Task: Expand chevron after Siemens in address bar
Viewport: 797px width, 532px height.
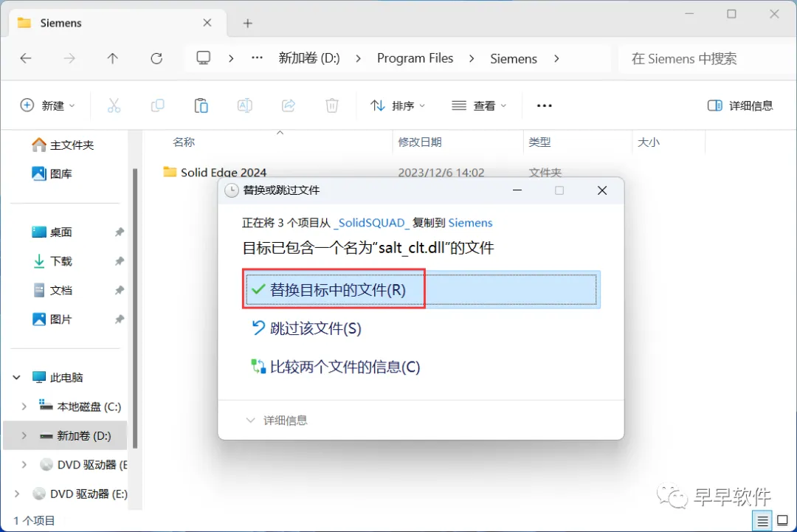Action: (x=556, y=58)
